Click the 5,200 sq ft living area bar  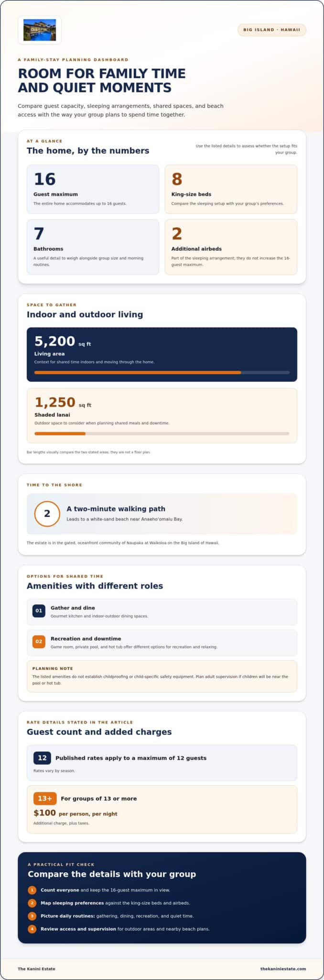(162, 372)
